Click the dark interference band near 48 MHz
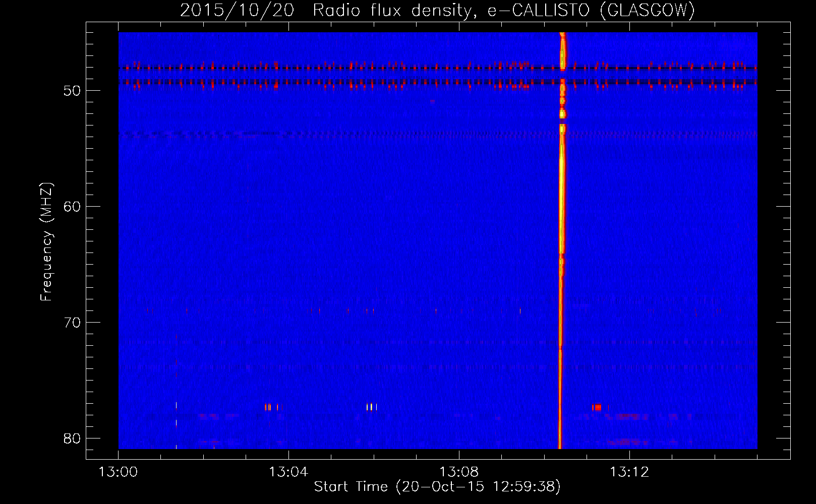Screen dimensions: 816x504 [438, 68]
